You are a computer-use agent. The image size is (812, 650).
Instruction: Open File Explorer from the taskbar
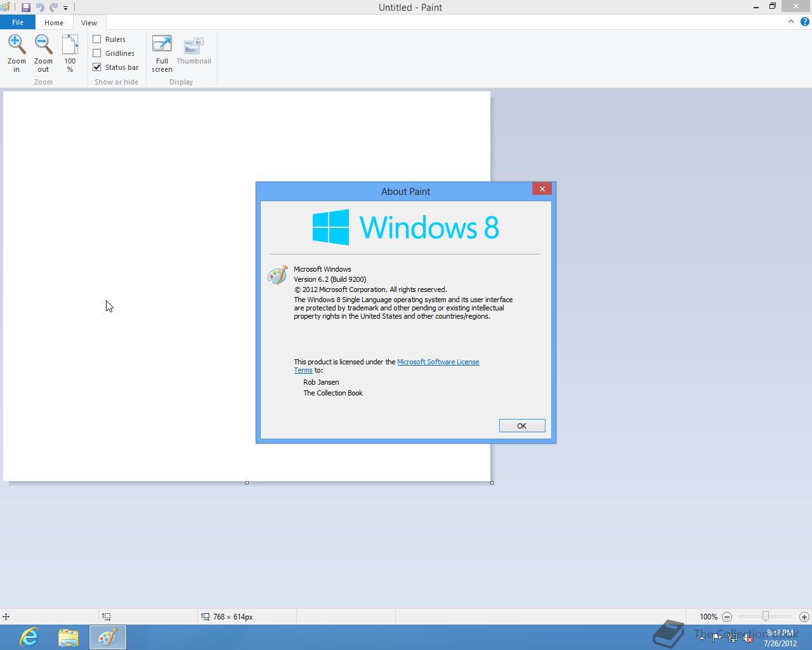pyautogui.click(x=68, y=637)
